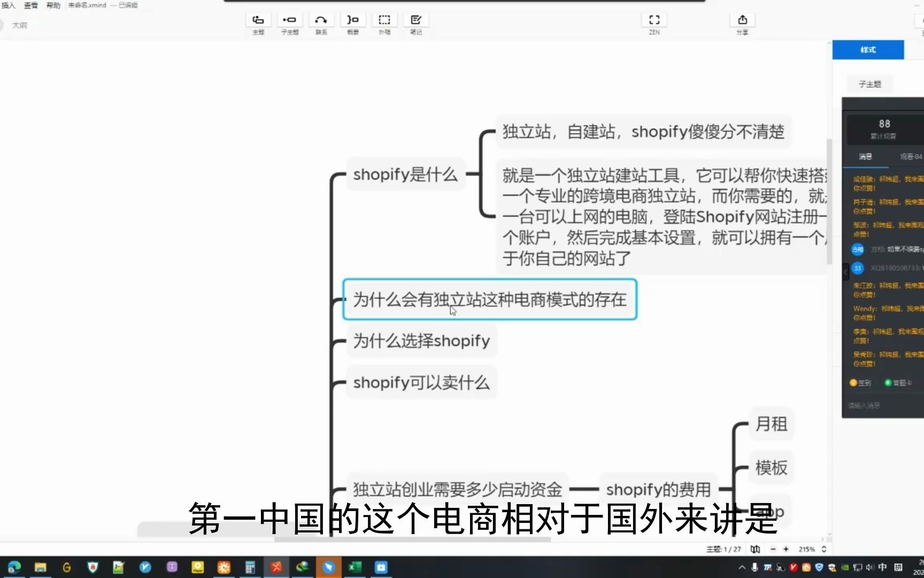This screenshot has height=578, width=924.
Task: Click the XQB180508733 chat message
Action: click(x=889, y=268)
